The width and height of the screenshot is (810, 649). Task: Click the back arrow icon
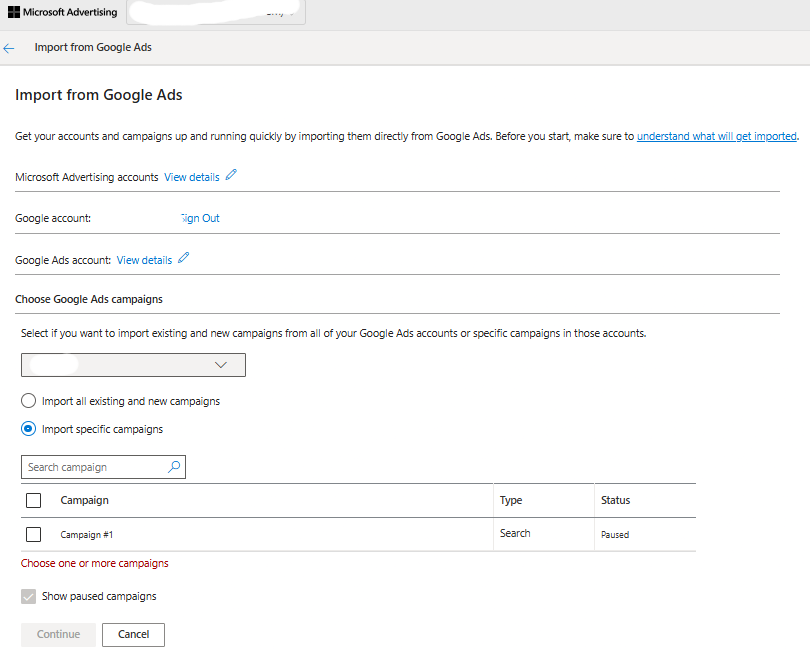9,49
